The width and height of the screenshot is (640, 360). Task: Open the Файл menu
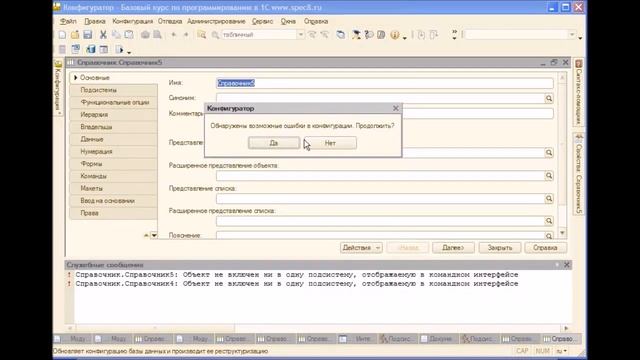click(x=68, y=21)
